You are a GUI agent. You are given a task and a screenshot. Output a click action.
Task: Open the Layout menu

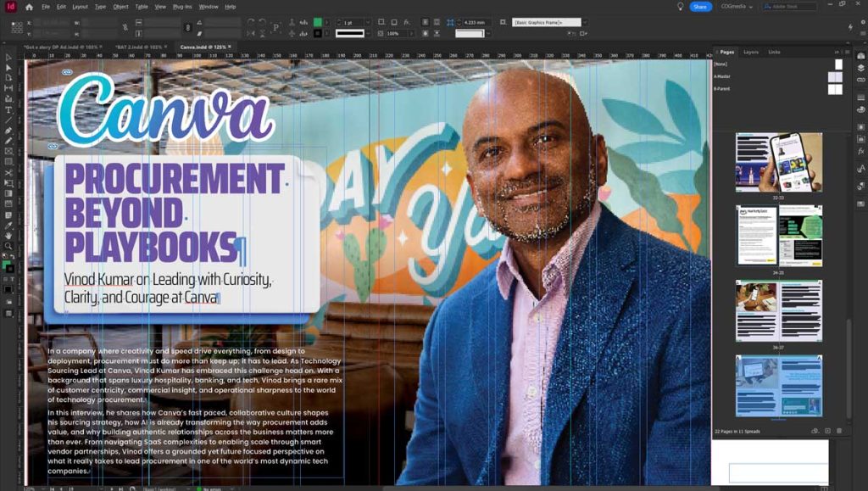[81, 7]
